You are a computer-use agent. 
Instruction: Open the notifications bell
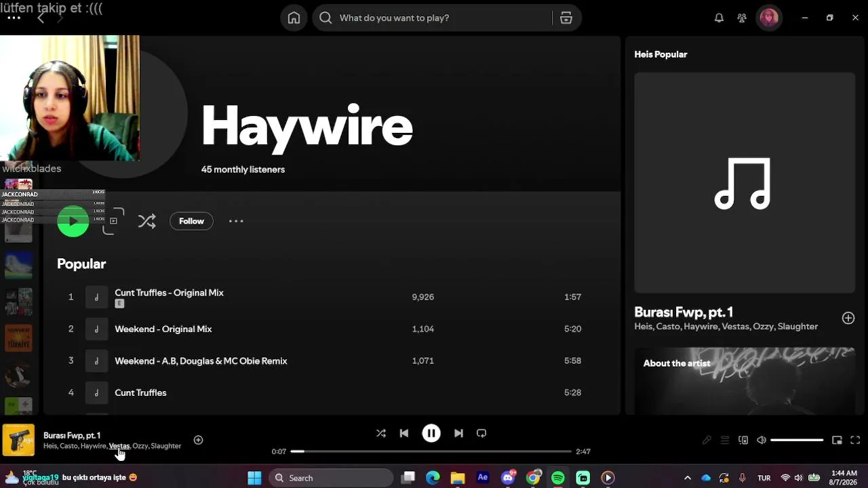pyautogui.click(x=719, y=18)
